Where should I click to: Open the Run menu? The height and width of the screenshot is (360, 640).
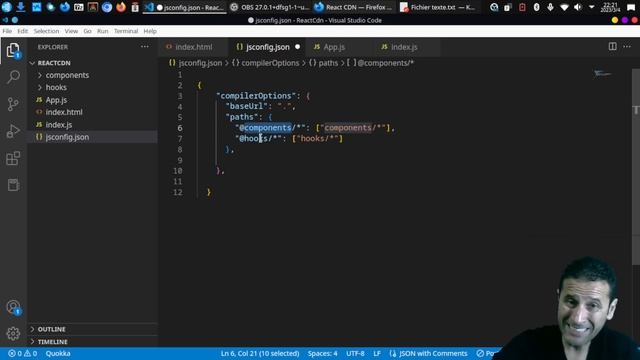pos(102,31)
